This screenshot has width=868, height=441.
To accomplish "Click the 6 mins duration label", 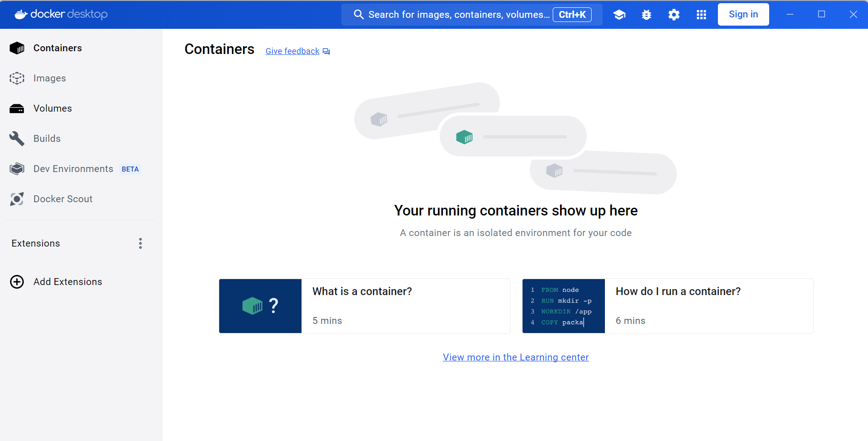I will [x=631, y=321].
